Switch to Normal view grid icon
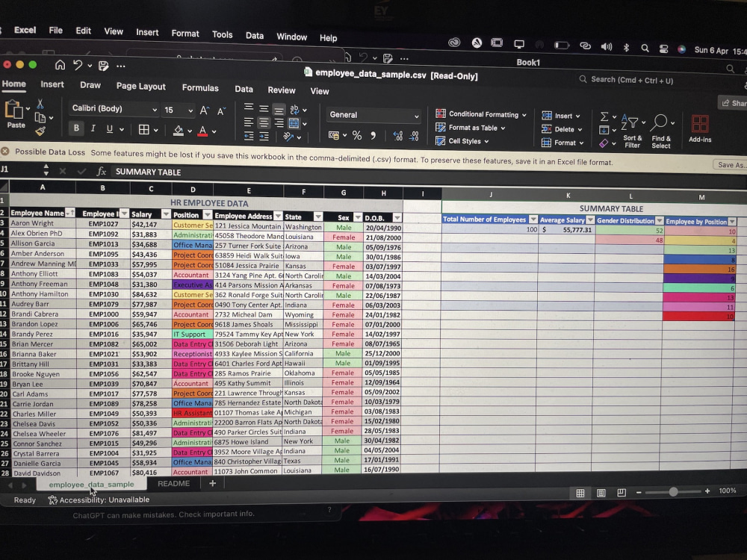Image resolution: width=747 pixels, height=560 pixels. pos(580,493)
